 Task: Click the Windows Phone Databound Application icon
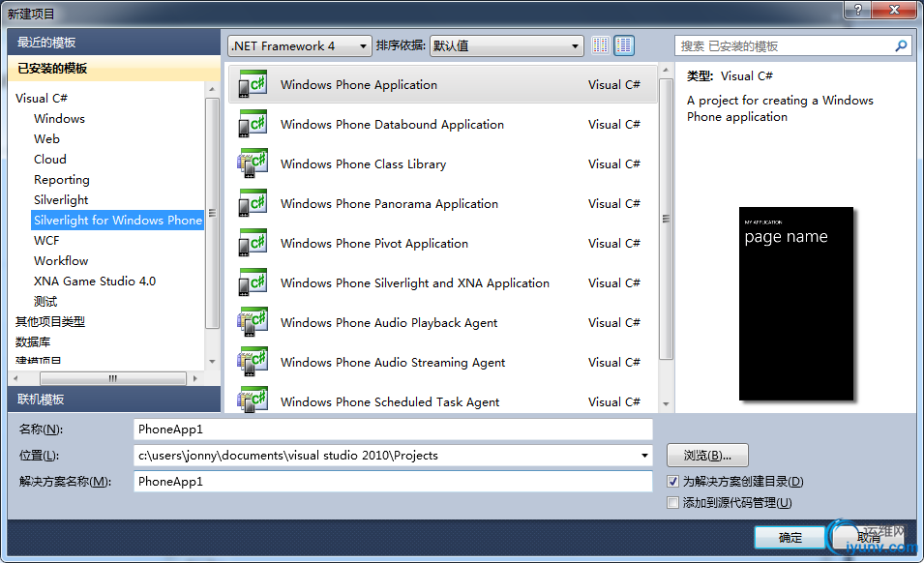point(253,124)
